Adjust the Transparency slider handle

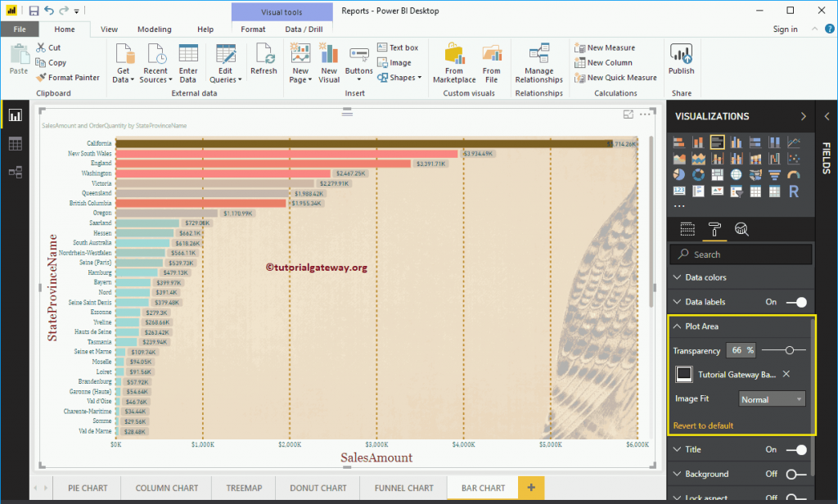[x=790, y=350]
